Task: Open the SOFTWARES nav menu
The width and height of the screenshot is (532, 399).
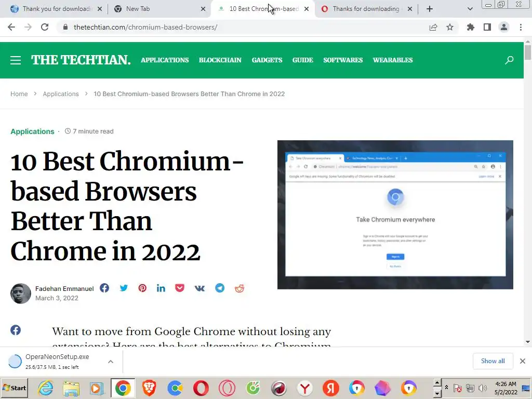Action: click(x=343, y=60)
